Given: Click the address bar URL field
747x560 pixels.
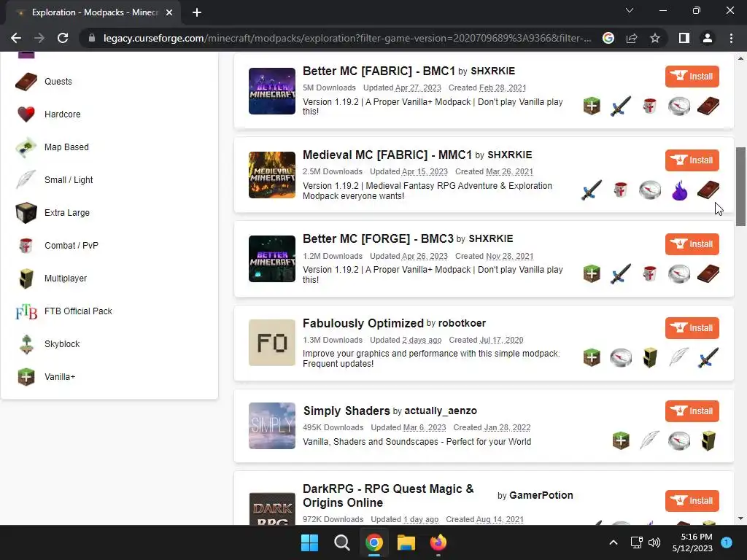Looking at the screenshot, I should coord(347,38).
